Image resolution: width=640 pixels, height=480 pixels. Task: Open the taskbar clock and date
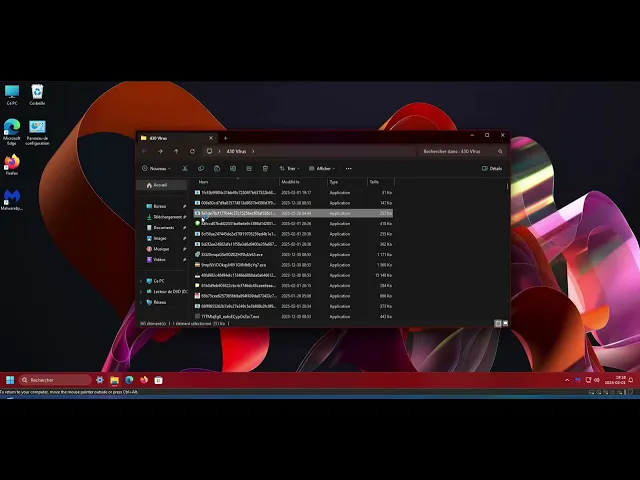(x=615, y=380)
